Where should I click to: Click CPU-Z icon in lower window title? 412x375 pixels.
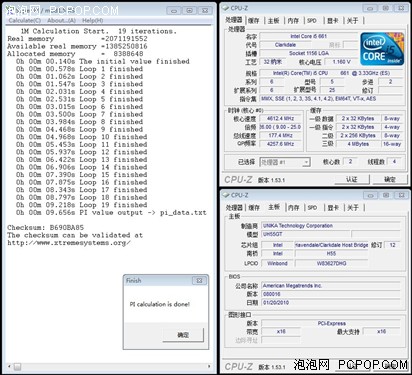coord(226,195)
